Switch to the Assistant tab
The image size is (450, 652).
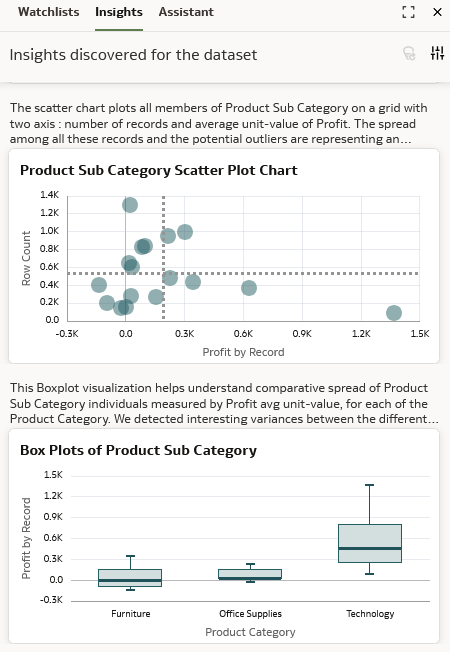[x=186, y=12]
